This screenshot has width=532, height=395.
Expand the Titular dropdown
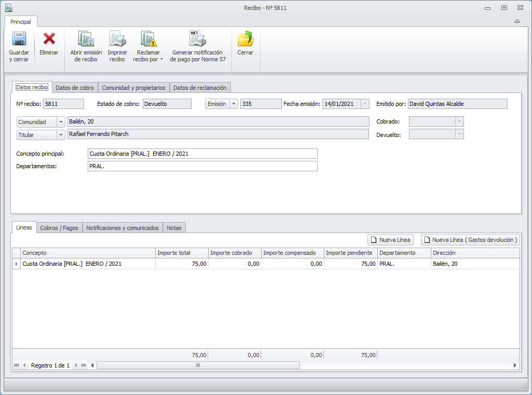pyautogui.click(x=61, y=135)
